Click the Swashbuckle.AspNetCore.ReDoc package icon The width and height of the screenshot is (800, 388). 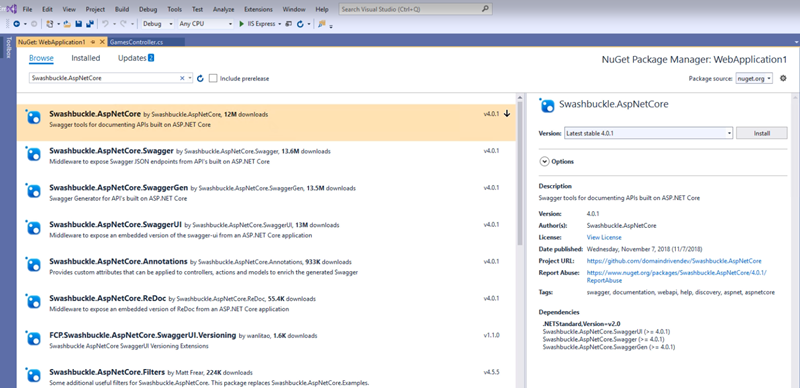coord(33,302)
